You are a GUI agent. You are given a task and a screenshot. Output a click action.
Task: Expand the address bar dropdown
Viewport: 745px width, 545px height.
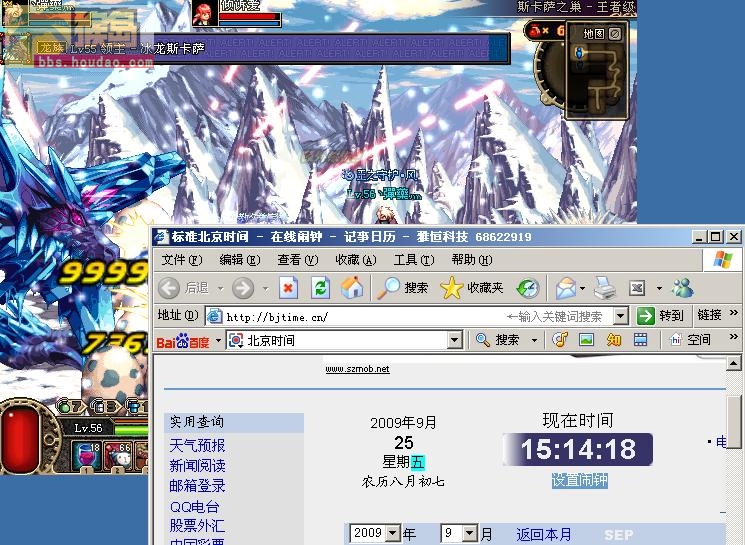[620, 316]
